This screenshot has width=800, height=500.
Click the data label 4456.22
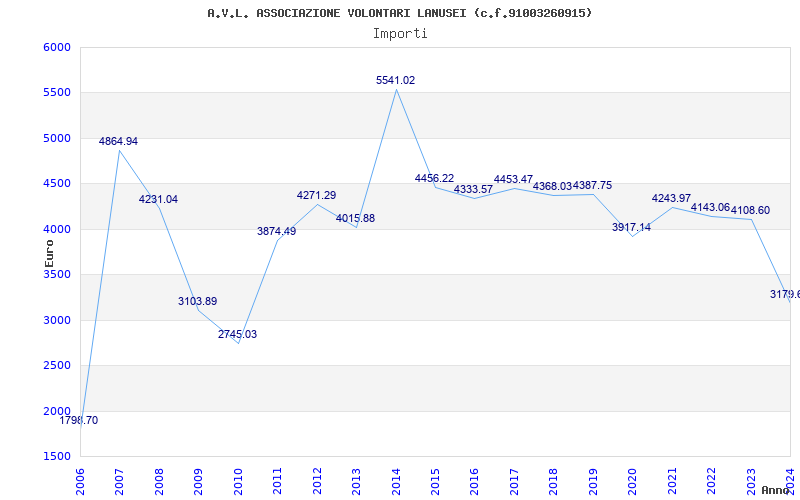click(x=434, y=178)
